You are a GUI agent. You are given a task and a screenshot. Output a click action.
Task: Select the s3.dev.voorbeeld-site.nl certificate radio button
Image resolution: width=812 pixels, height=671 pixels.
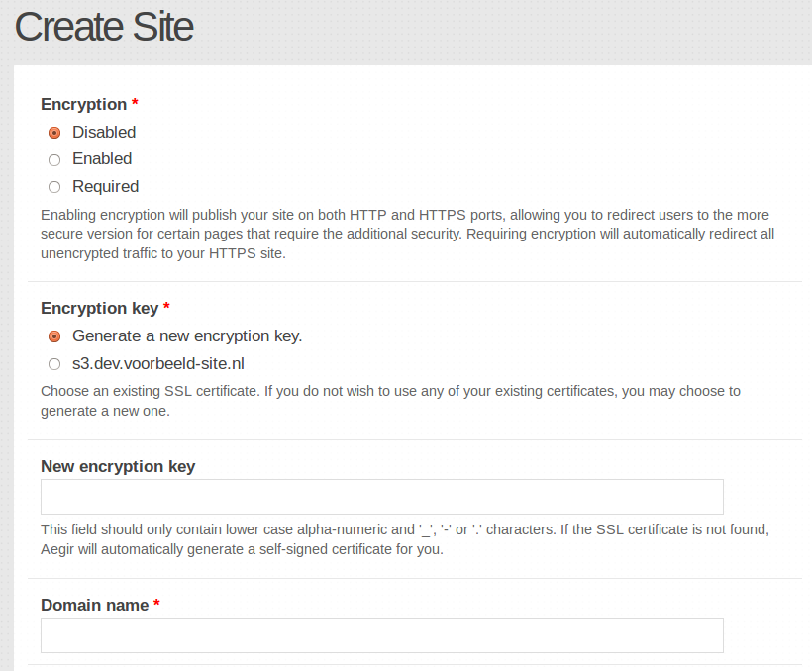pos(54,364)
